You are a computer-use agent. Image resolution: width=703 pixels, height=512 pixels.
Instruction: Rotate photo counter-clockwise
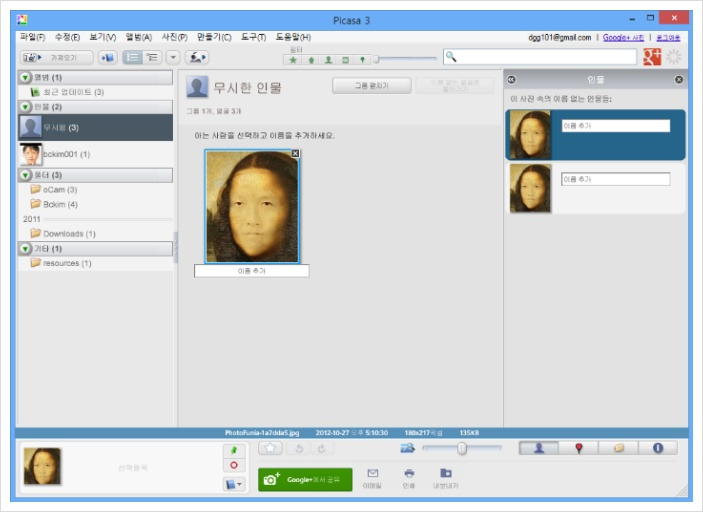coord(299,448)
